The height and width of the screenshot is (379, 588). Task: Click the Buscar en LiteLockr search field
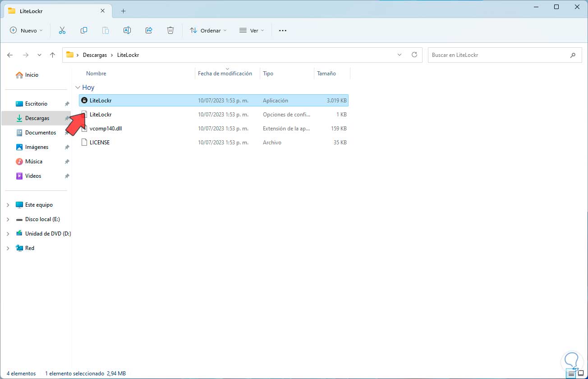click(504, 55)
